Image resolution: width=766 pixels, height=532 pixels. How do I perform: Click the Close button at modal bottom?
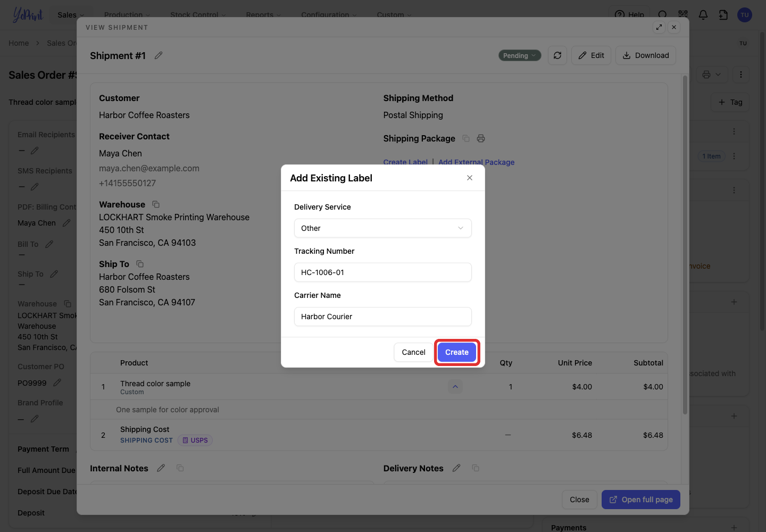579,500
